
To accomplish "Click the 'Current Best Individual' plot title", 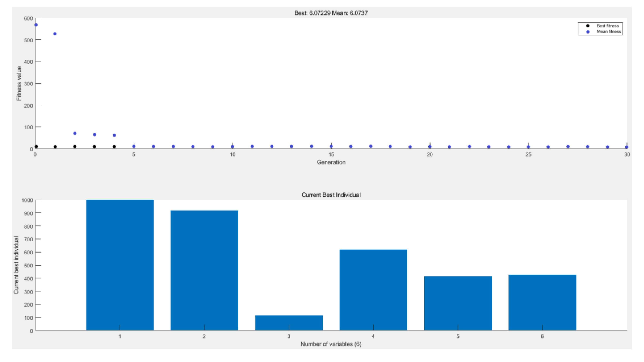I will point(331,195).
